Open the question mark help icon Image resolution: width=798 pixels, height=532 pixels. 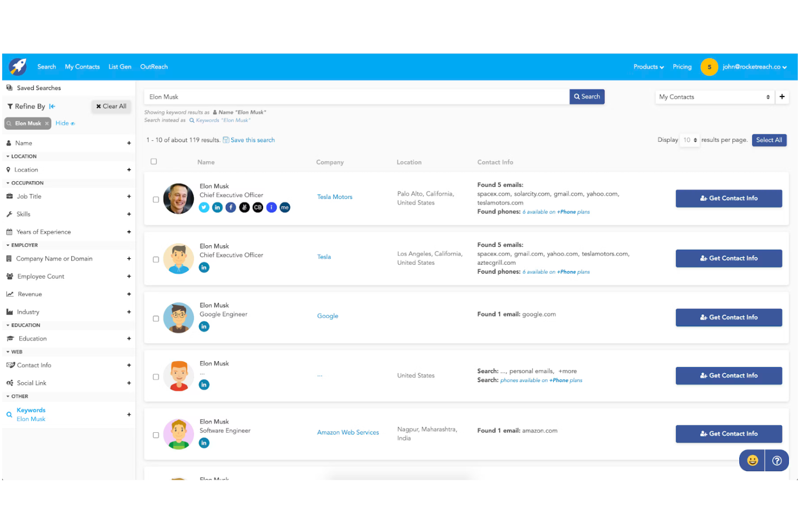[x=777, y=460]
